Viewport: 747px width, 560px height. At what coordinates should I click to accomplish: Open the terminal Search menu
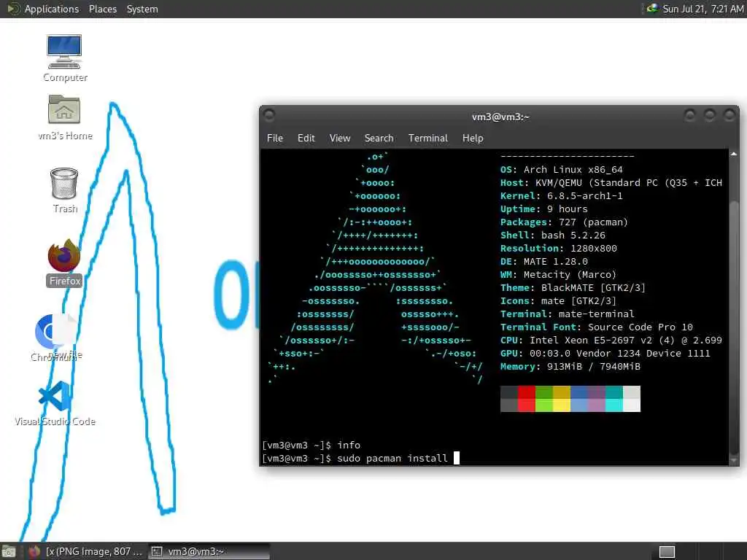click(379, 138)
